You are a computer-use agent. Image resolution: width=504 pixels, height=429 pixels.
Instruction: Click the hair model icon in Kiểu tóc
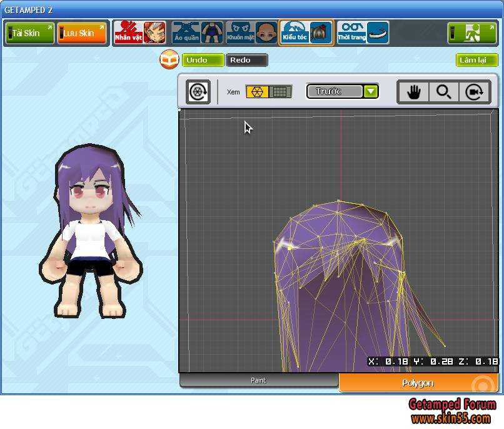[x=321, y=32]
